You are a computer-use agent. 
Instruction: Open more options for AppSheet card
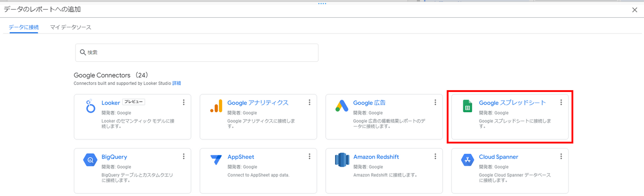[310, 157]
